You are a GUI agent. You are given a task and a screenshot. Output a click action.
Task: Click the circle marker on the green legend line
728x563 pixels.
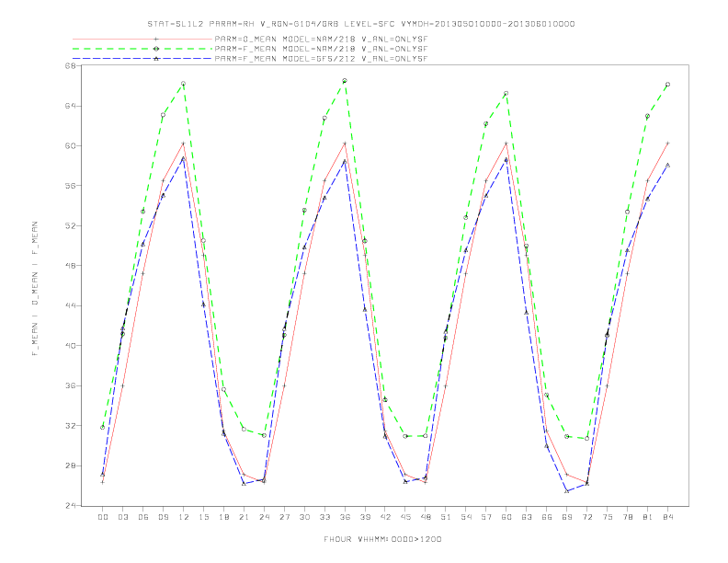(156, 49)
